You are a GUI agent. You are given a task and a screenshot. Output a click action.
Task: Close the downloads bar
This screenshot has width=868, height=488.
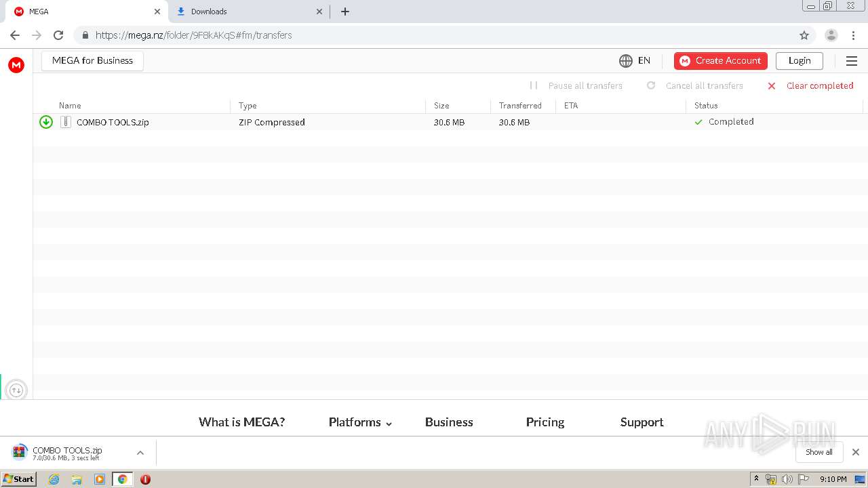(856, 452)
